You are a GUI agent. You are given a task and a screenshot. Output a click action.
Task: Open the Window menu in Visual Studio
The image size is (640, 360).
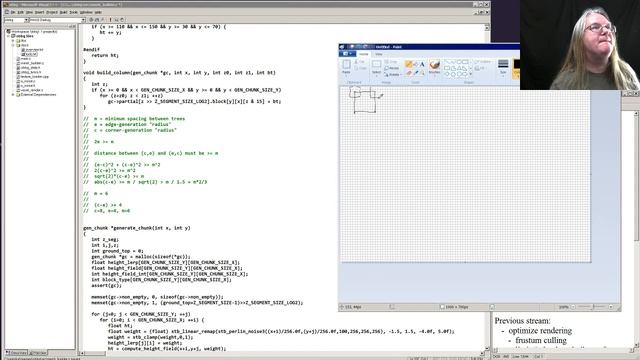coord(86,12)
